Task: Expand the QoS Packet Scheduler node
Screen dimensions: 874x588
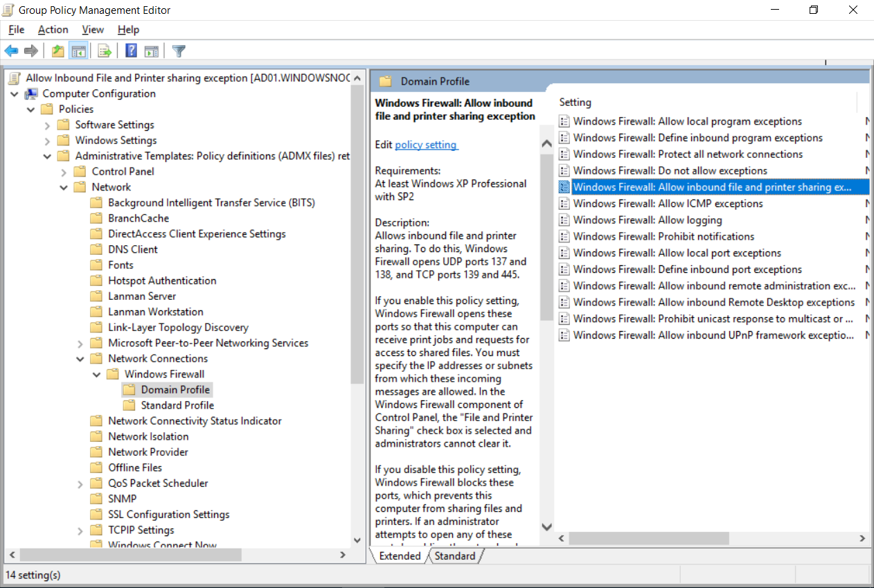Action: pyautogui.click(x=80, y=483)
